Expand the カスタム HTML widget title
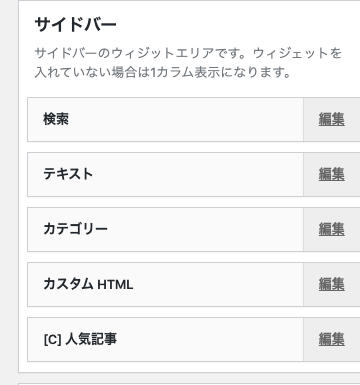360x385 pixels. [x=88, y=284]
